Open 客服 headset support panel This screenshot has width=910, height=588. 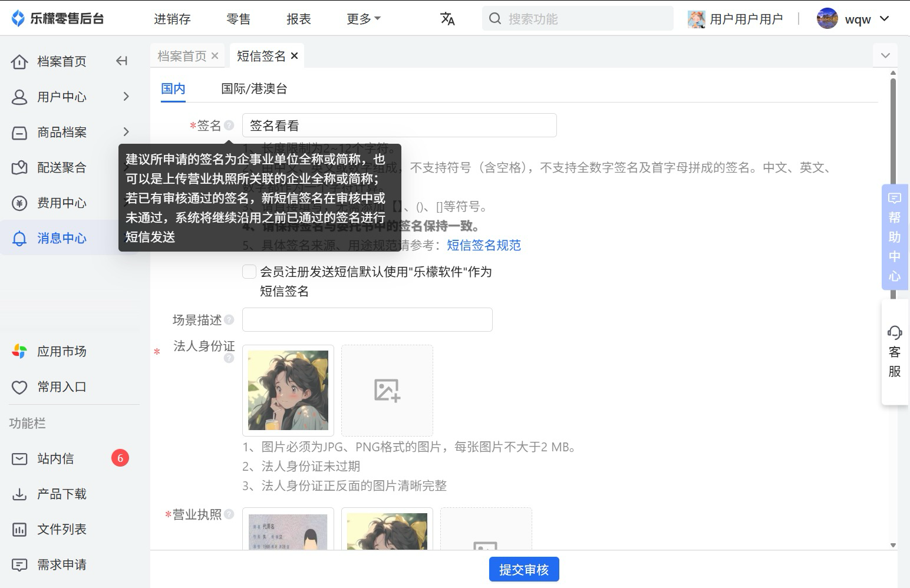pos(895,352)
